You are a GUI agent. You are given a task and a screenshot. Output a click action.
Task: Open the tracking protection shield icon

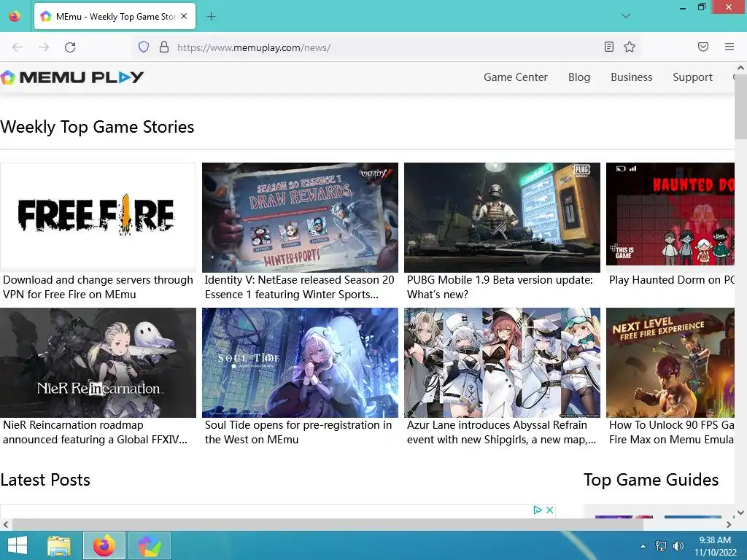pos(144,47)
